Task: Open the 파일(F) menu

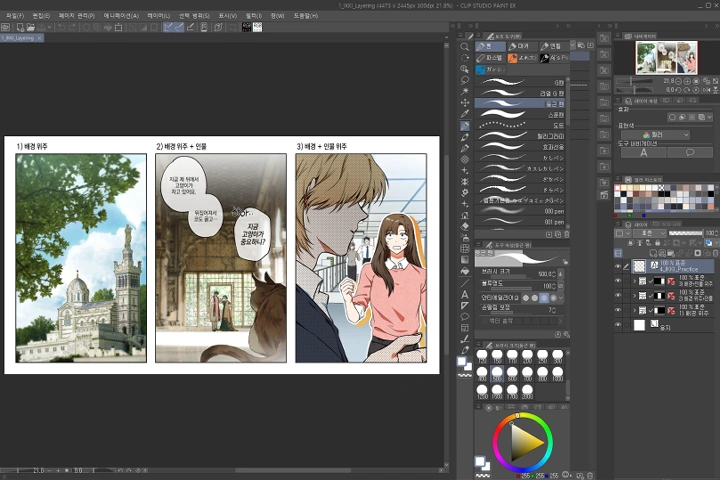Action: [15, 16]
